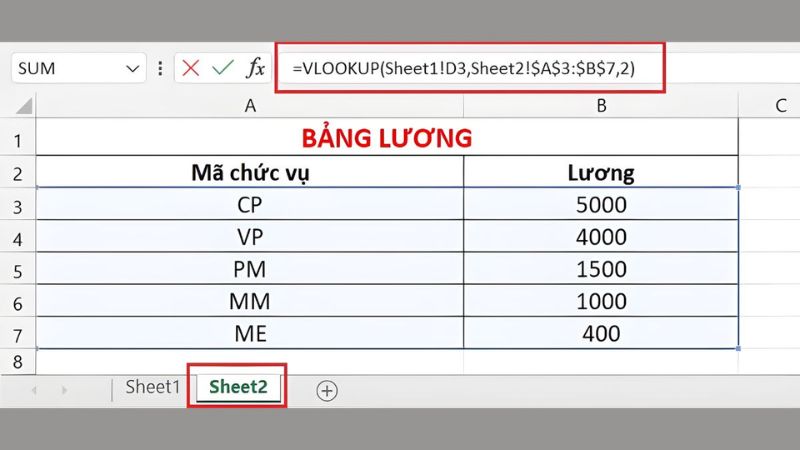Expand the Name Box dropdown arrow
Screen dimensions: 800x450
pos(133,68)
